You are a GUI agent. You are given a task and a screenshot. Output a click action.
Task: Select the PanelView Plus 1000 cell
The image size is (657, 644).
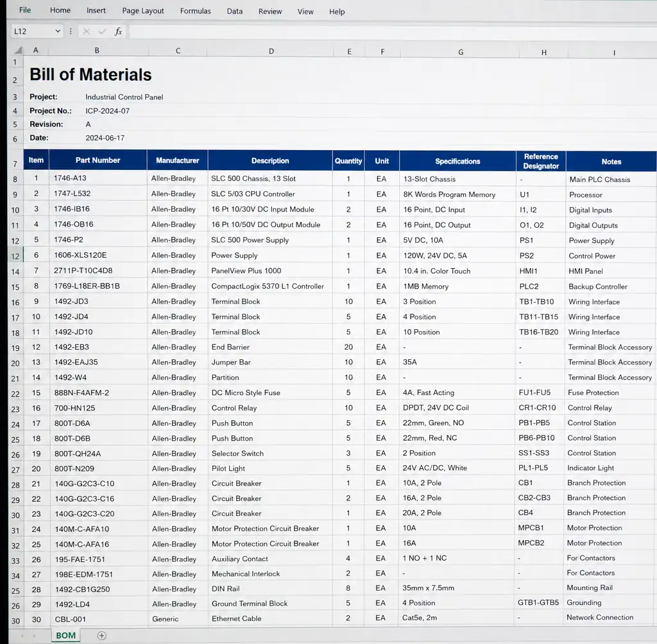click(270, 271)
